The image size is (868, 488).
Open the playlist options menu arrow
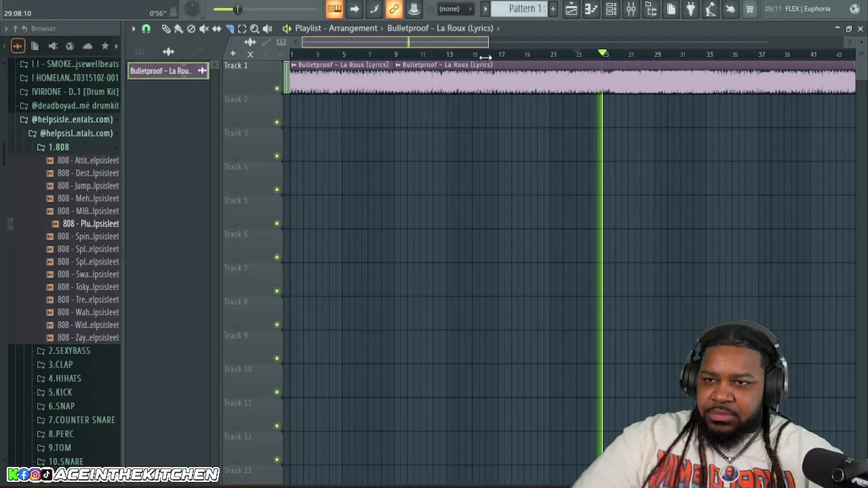click(x=134, y=28)
